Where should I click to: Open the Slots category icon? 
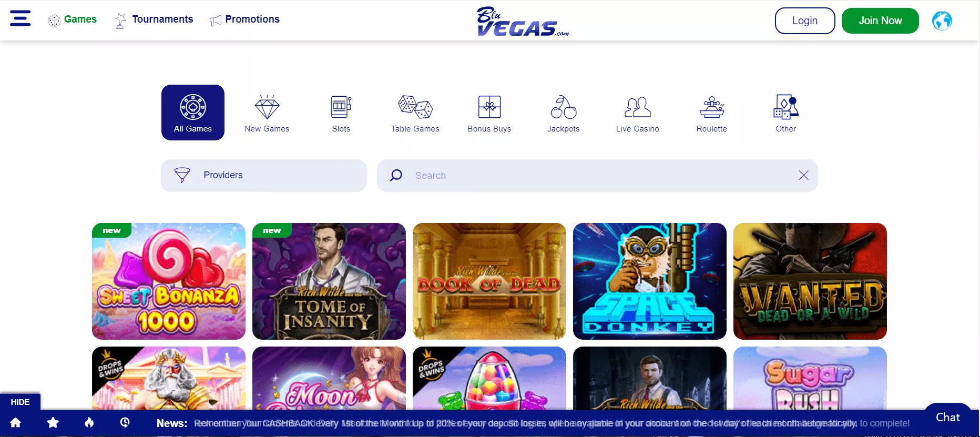coord(341,107)
